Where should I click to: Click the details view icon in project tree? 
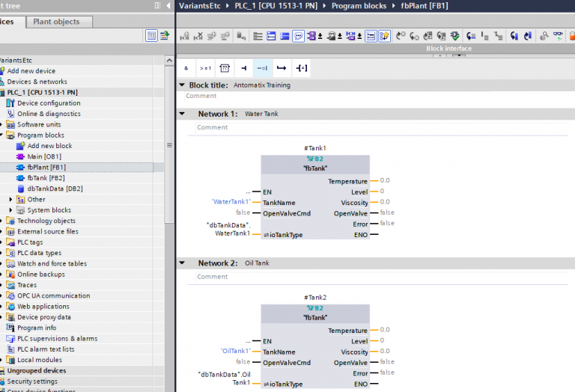point(152,35)
